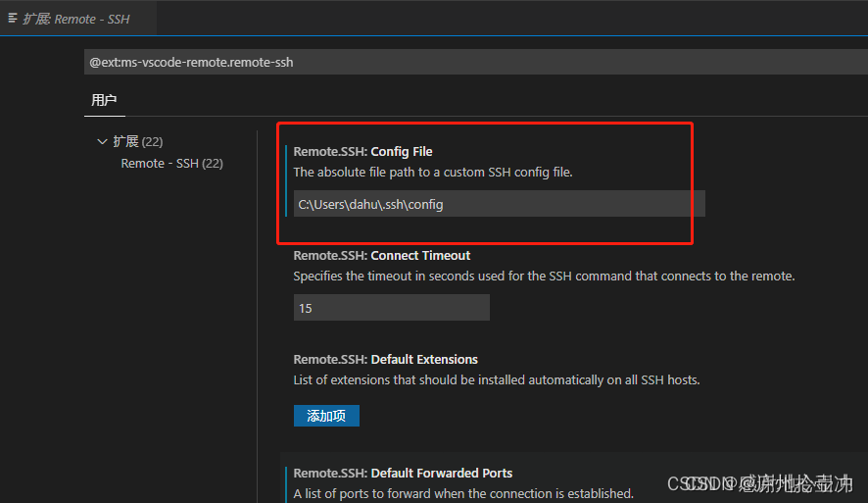Image resolution: width=868 pixels, height=503 pixels.
Task: Open Remote - SSH (22) in settings tree
Action: coord(171,164)
